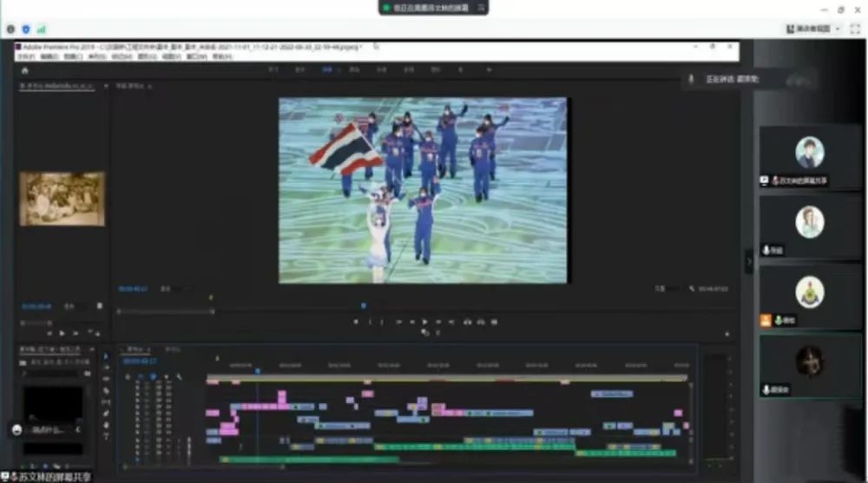
Task: Click the emoji chat bubble icon
Action: [17, 429]
